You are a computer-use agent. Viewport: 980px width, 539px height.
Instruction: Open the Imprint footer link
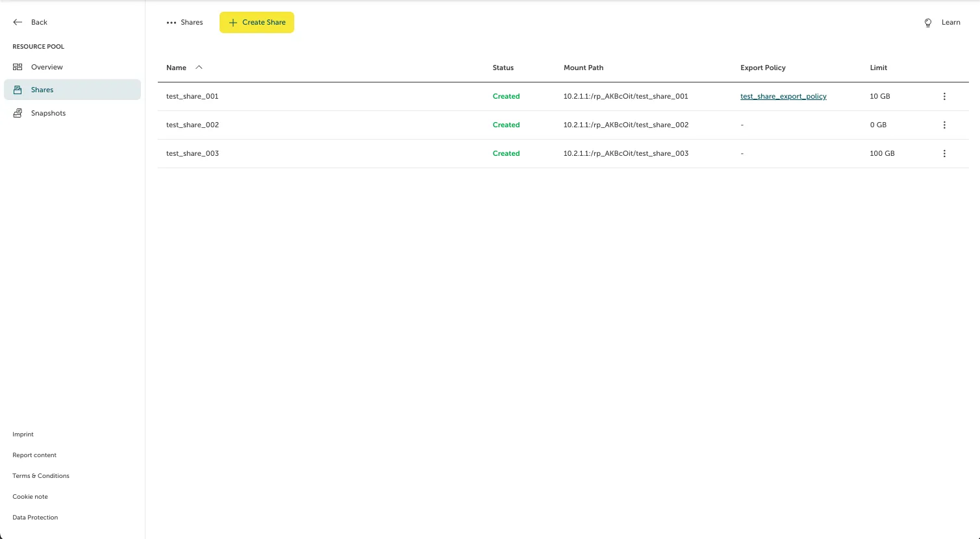23,434
